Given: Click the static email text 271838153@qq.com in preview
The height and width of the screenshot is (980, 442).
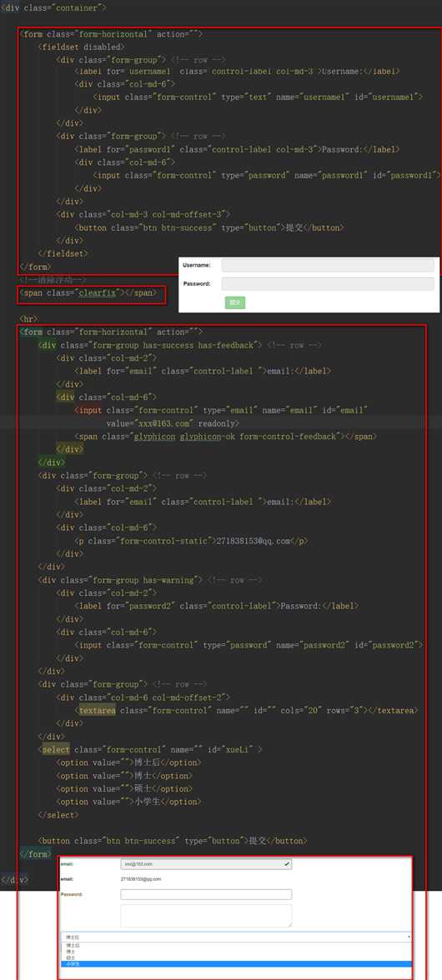Looking at the screenshot, I should click(x=141, y=878).
